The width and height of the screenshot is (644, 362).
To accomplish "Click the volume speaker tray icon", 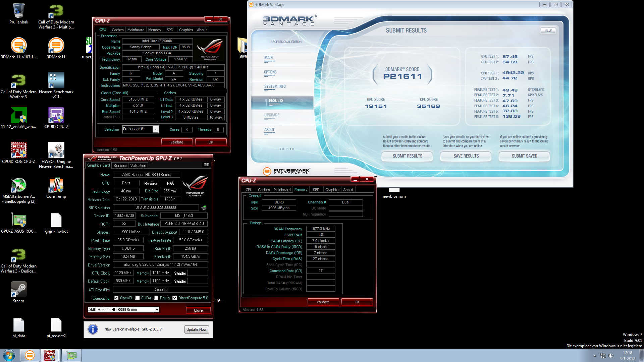I will [x=611, y=356].
